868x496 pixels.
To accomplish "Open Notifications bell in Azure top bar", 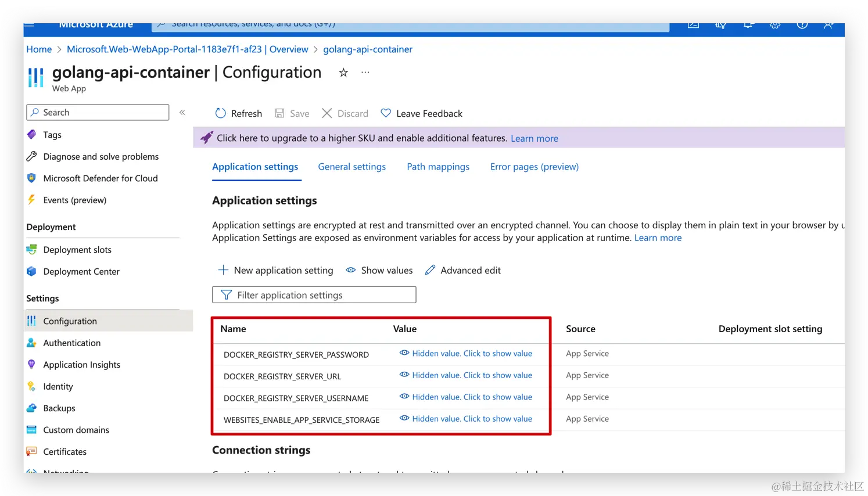I will click(x=748, y=24).
